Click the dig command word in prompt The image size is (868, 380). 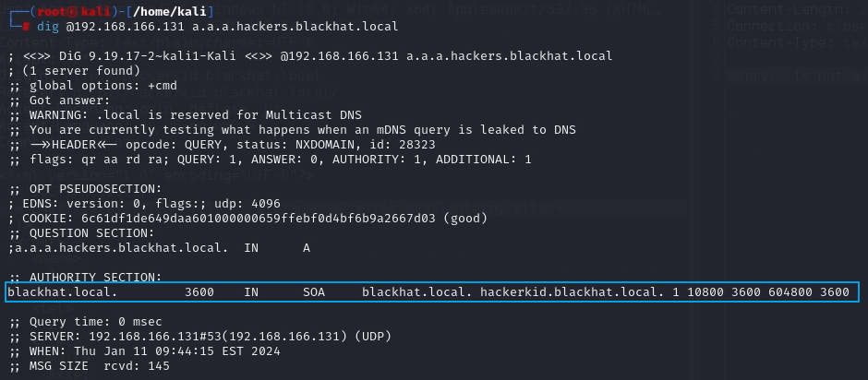(48, 26)
